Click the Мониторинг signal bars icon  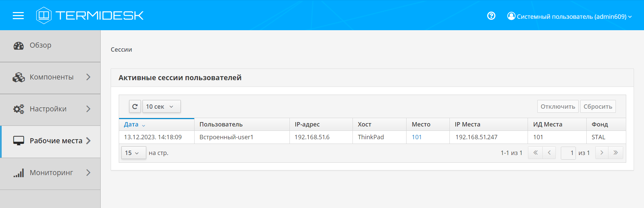point(18,173)
